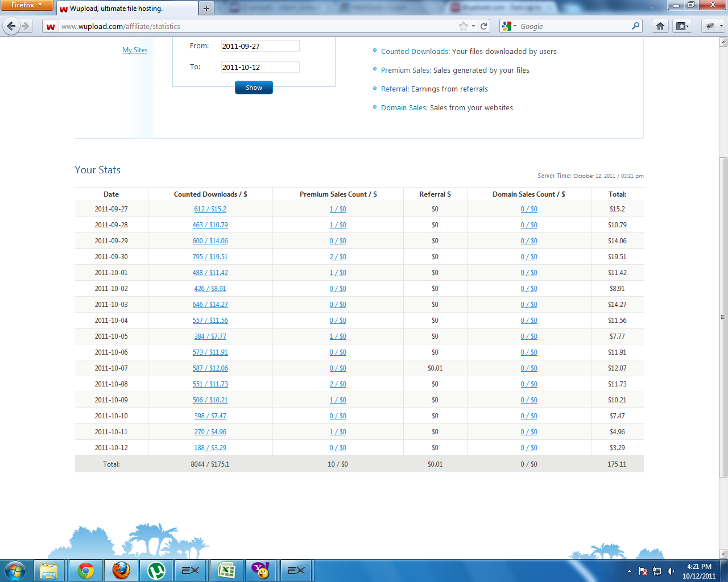Open the Firefox application menu

27,5
